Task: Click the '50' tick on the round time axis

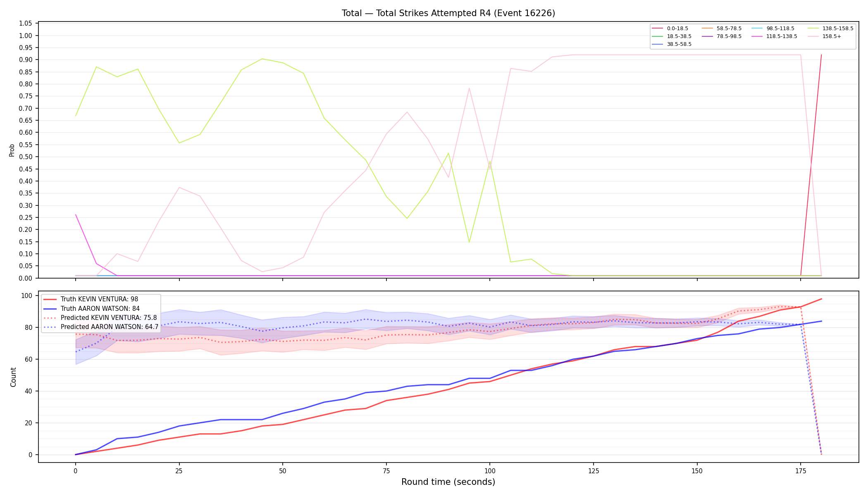Action: pos(283,471)
